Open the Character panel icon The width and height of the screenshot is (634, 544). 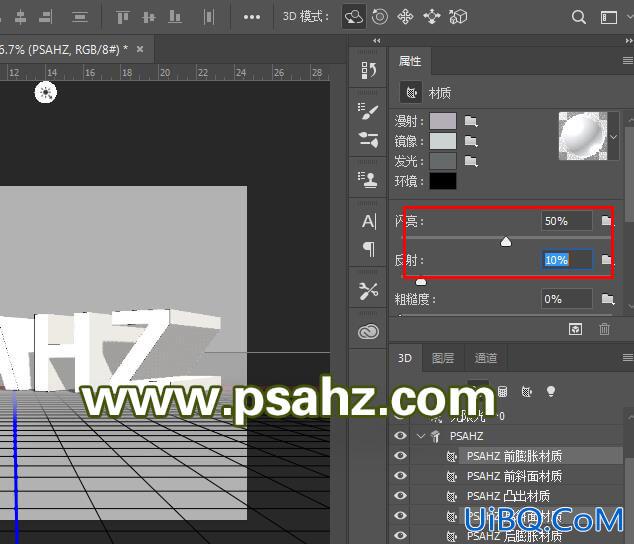coord(369,221)
